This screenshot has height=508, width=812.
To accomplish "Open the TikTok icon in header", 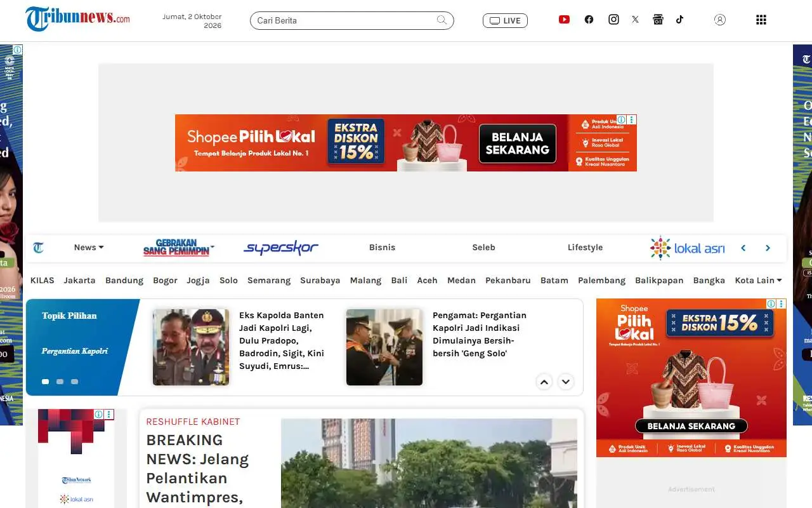I will [x=679, y=19].
